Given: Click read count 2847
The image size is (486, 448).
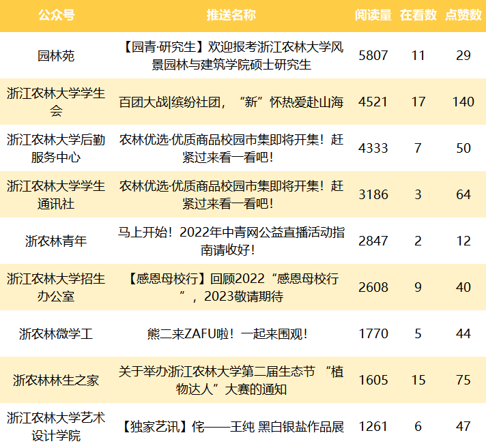Looking at the screenshot, I should (x=373, y=241).
